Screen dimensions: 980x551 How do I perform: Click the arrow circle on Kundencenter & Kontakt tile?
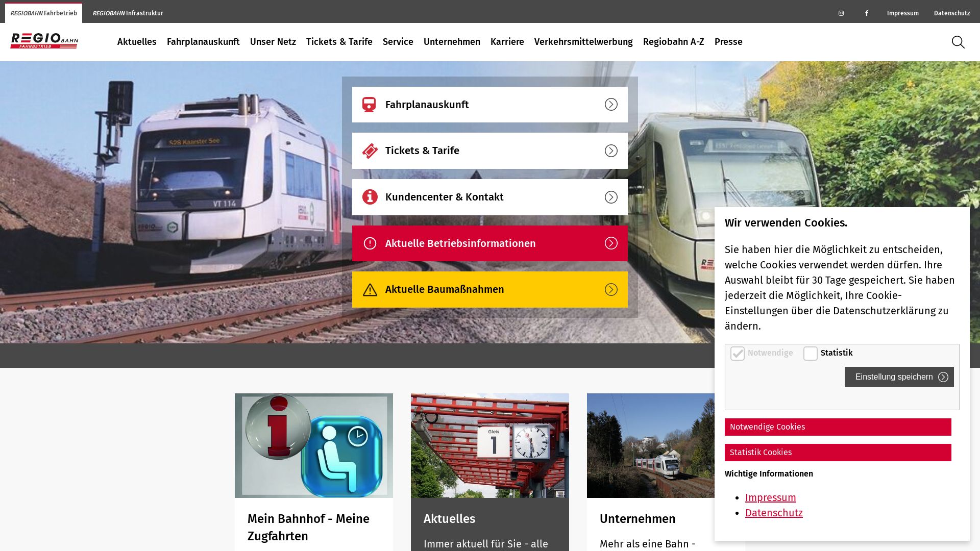(x=611, y=197)
